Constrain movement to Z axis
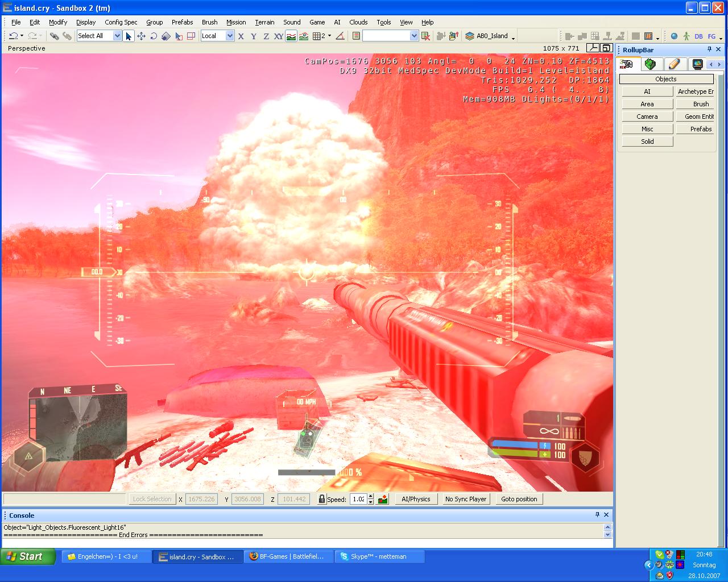Viewport: 728px width, 582px height. coord(266,36)
